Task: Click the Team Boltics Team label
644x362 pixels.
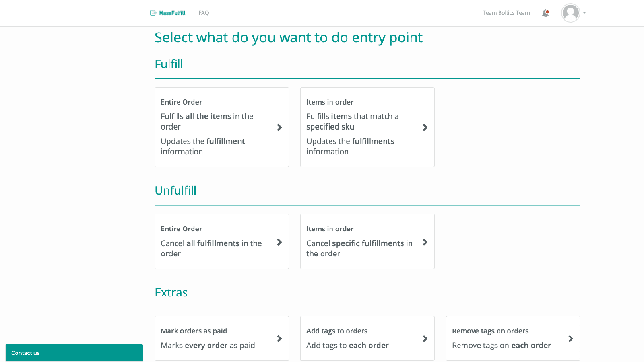Action: tap(506, 12)
